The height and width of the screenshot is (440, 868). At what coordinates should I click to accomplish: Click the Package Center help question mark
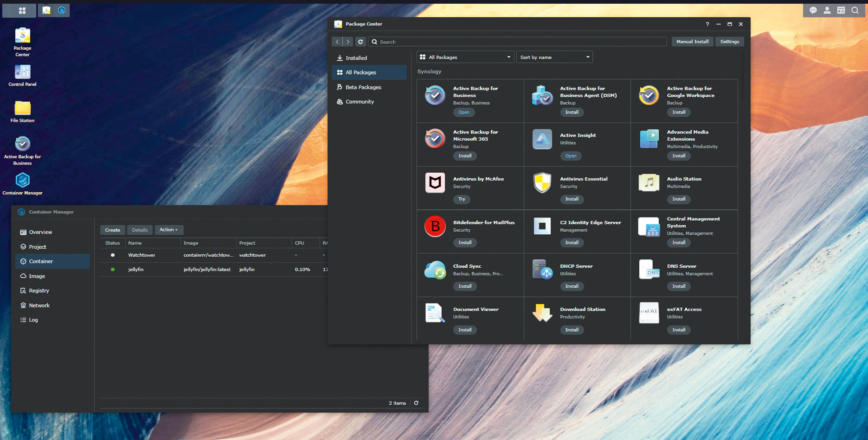(x=707, y=24)
